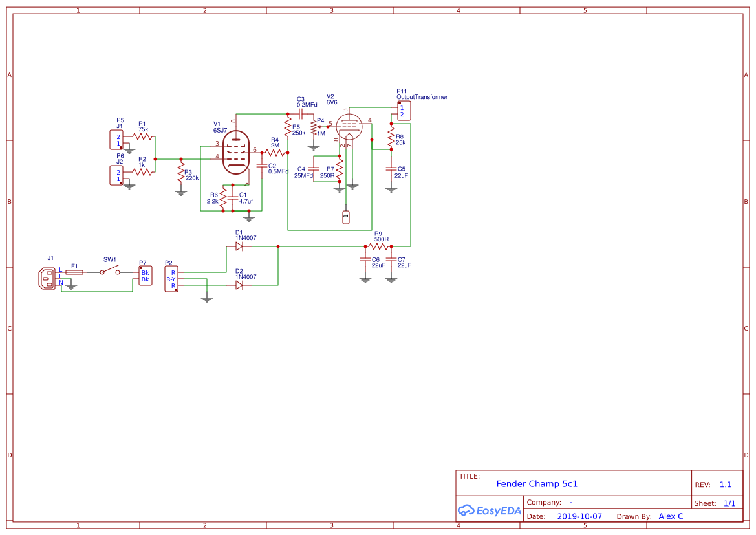
Task: Select the P2 R/R-Y/R connector box
Action: coord(171,279)
